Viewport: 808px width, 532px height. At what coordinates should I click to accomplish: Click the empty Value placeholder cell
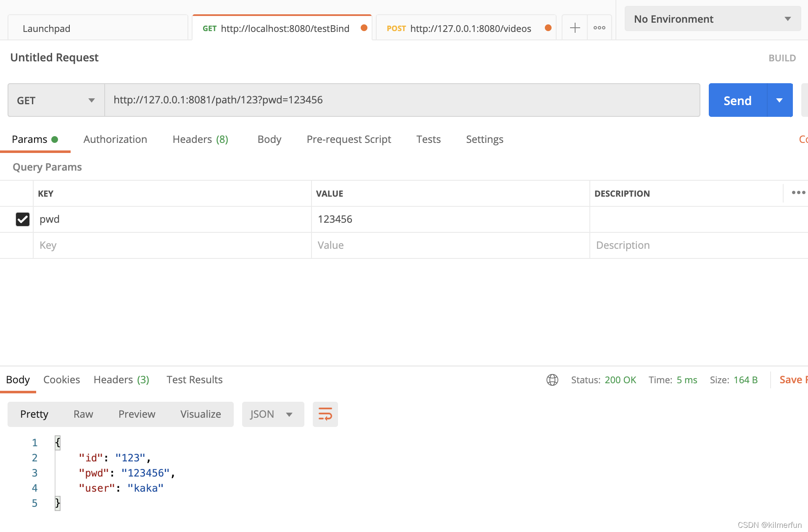450,245
